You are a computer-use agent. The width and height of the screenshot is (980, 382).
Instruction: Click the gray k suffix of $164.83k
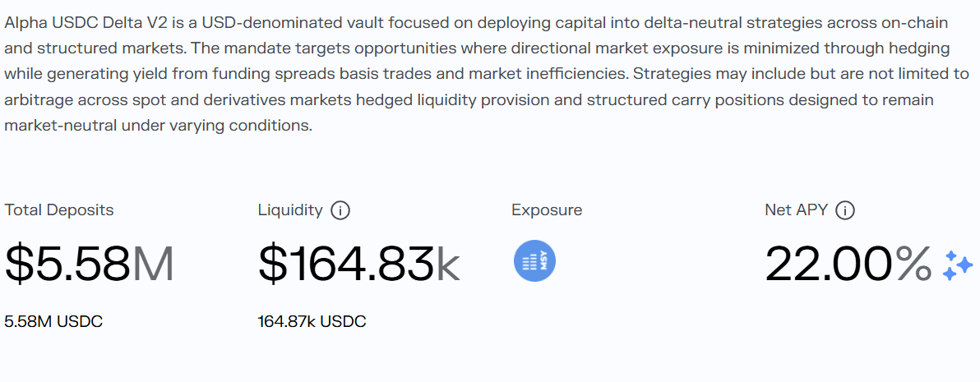point(447,264)
